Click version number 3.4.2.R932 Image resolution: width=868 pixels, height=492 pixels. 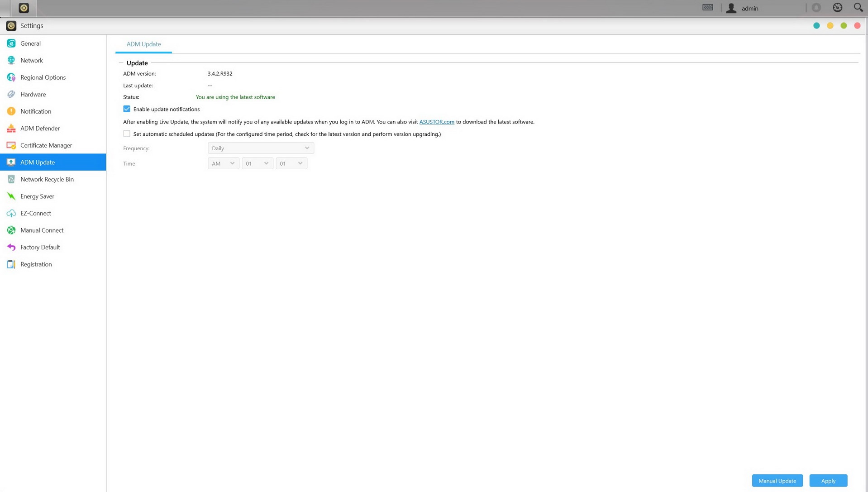(x=220, y=73)
